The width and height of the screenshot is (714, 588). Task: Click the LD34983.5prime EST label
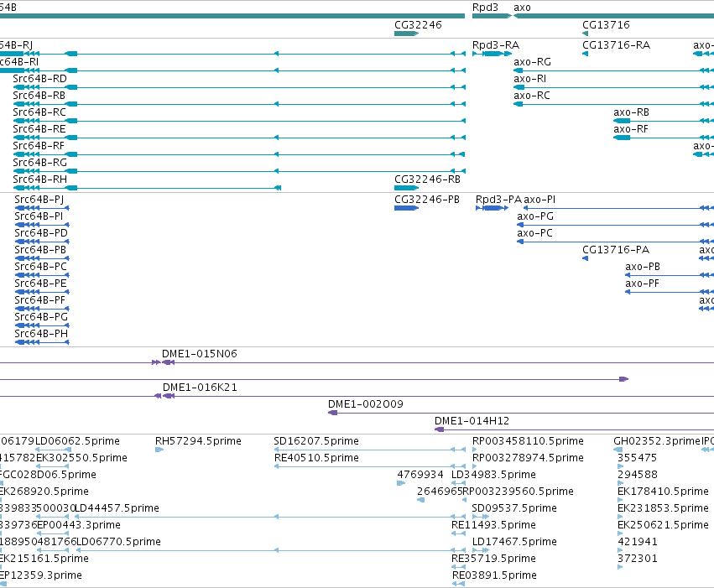coord(493,475)
